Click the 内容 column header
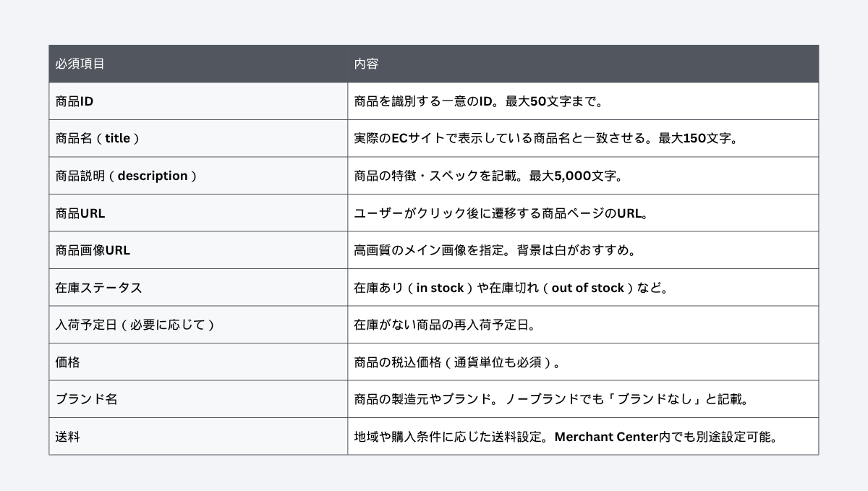The width and height of the screenshot is (868, 491). click(x=583, y=64)
